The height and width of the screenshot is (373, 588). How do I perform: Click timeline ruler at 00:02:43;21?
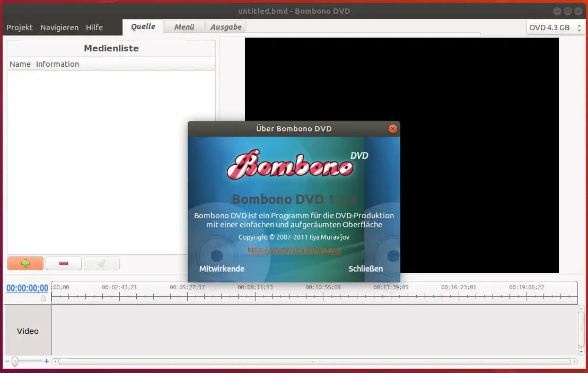coord(119,288)
